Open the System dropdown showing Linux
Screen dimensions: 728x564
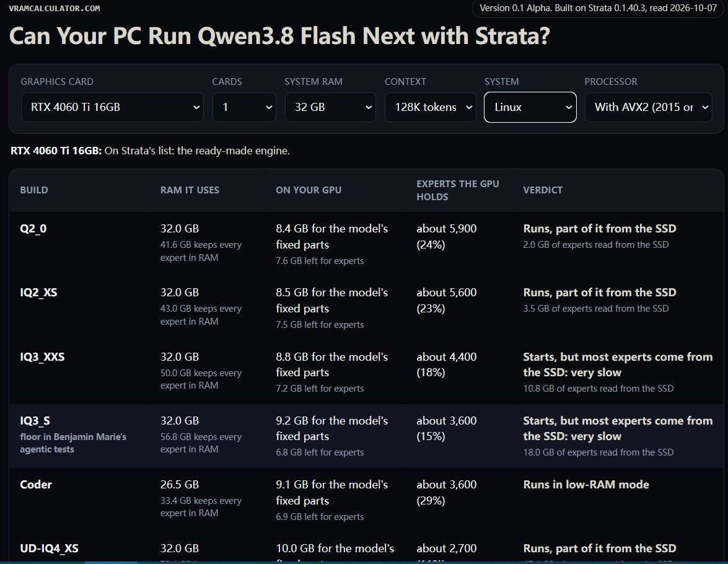click(530, 107)
